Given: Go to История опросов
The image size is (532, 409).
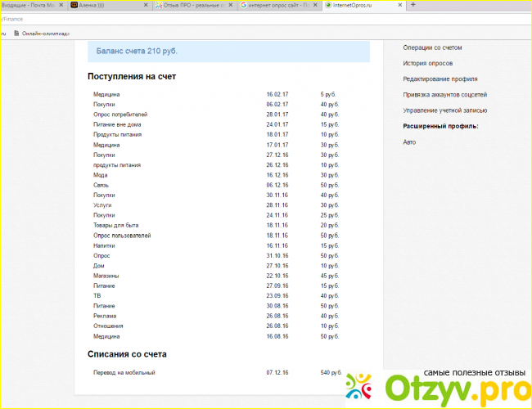Looking at the screenshot, I should click(427, 63).
